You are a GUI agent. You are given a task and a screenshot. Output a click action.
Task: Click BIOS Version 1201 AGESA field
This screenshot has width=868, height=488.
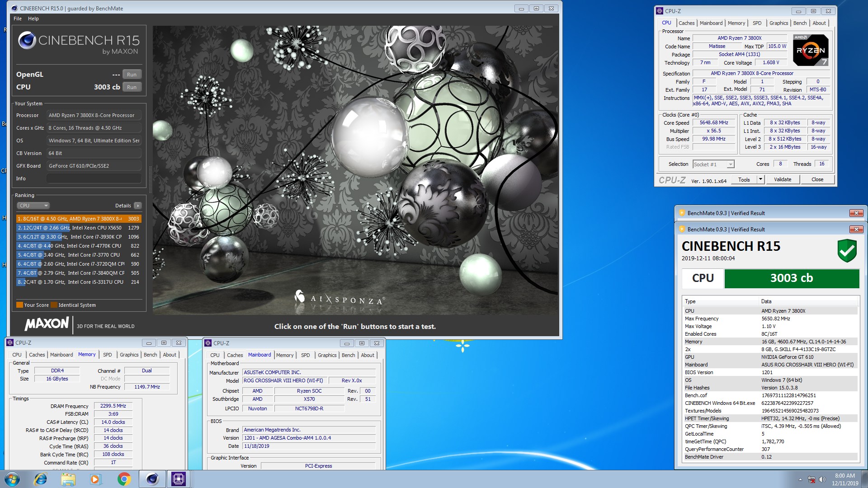[x=309, y=438]
